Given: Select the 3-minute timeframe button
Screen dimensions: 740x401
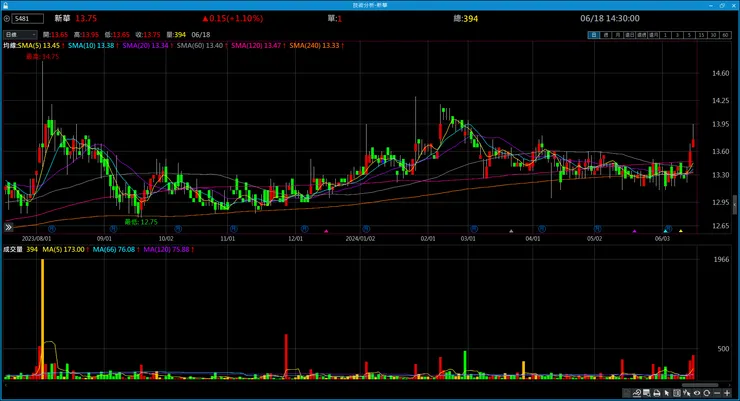Looking at the screenshot, I should [x=678, y=35].
